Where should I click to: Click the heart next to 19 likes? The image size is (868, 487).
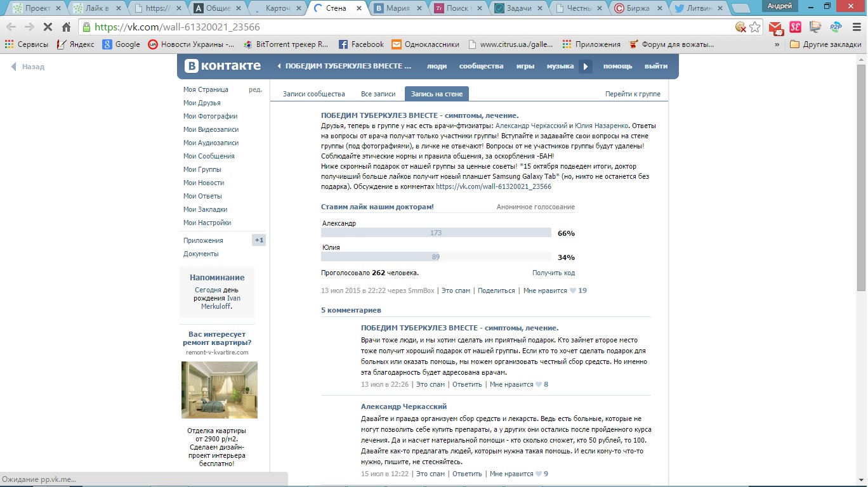[x=573, y=291]
